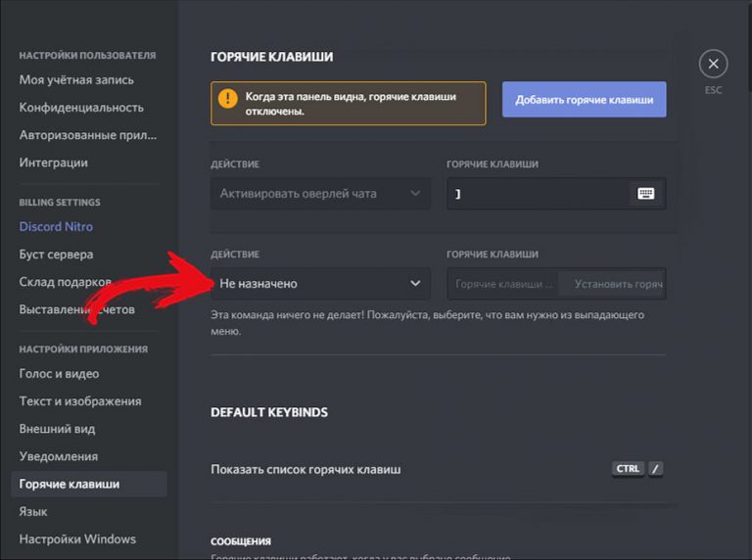Click the 'Установить горяч' record button
Viewport: 752px width, 560px height.
[x=617, y=284]
